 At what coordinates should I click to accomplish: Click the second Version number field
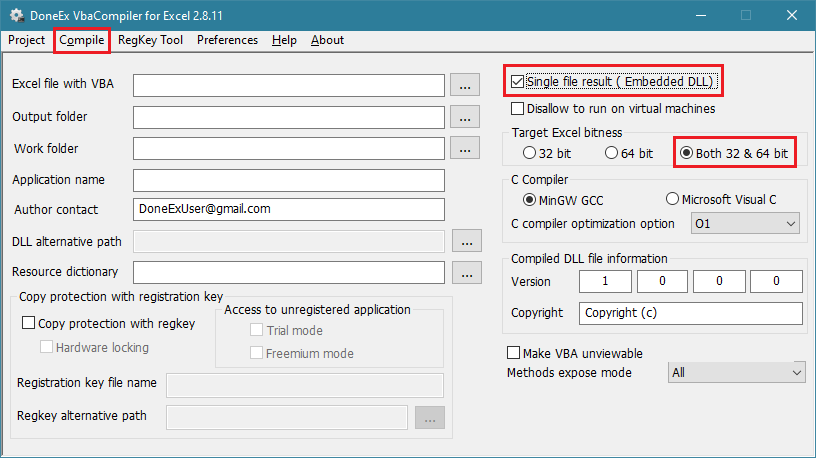tap(662, 282)
